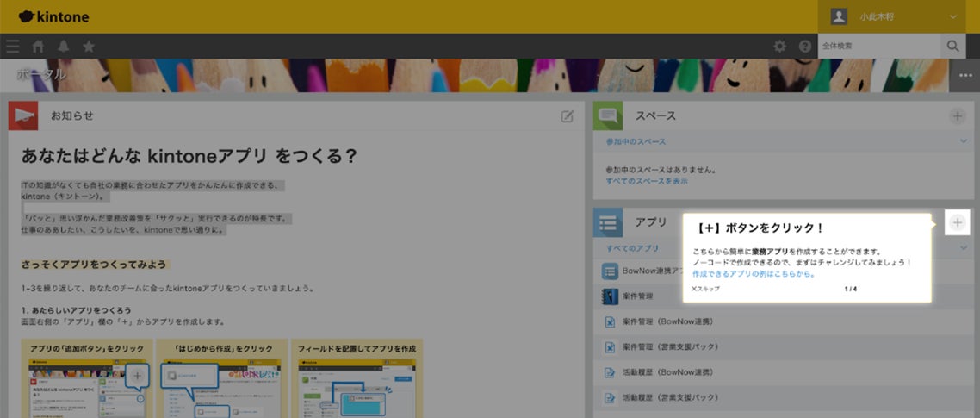Open the 案件管理 app row
Viewport: 980px width, 418px height.
point(784,296)
